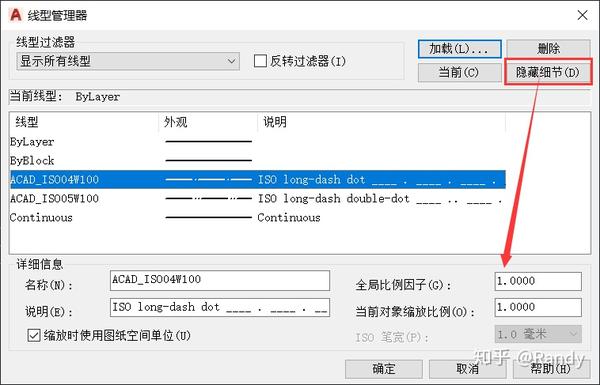Select the Continuous linetype name

click(x=41, y=217)
